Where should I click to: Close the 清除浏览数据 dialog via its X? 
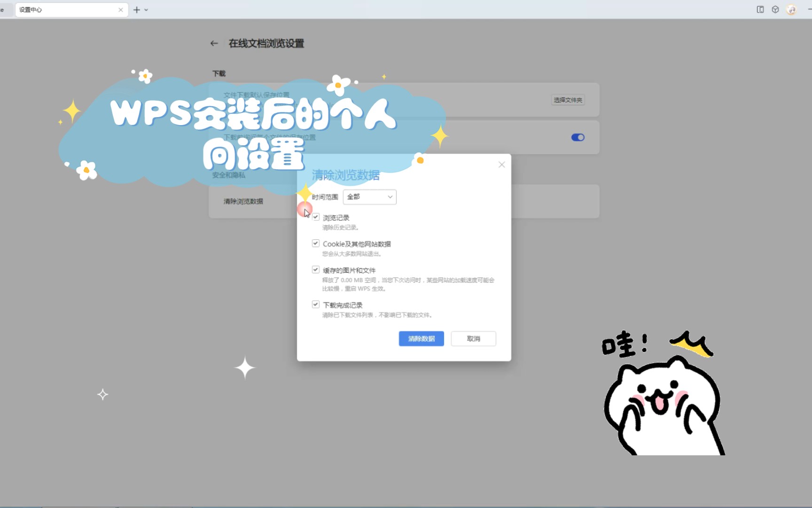point(501,164)
